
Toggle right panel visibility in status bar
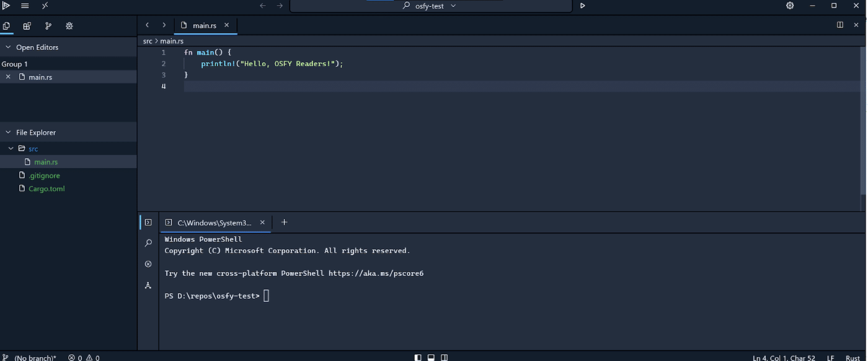click(x=444, y=357)
